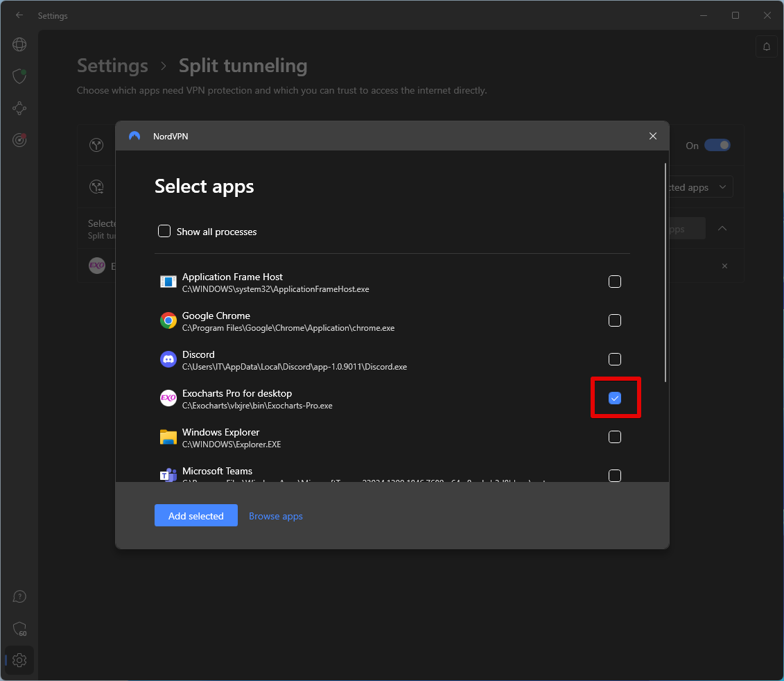Open the Threat Protection shield icon
This screenshot has width=784, height=681.
tap(19, 76)
